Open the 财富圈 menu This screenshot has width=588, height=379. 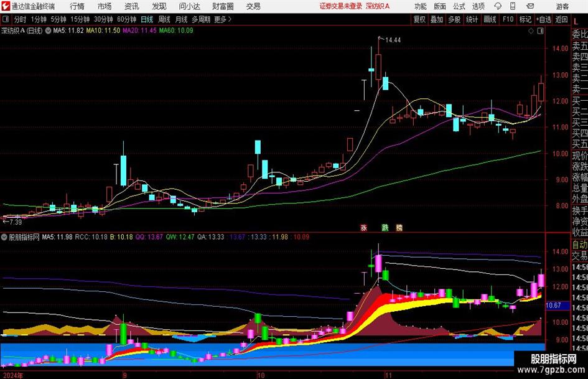[x=223, y=6]
